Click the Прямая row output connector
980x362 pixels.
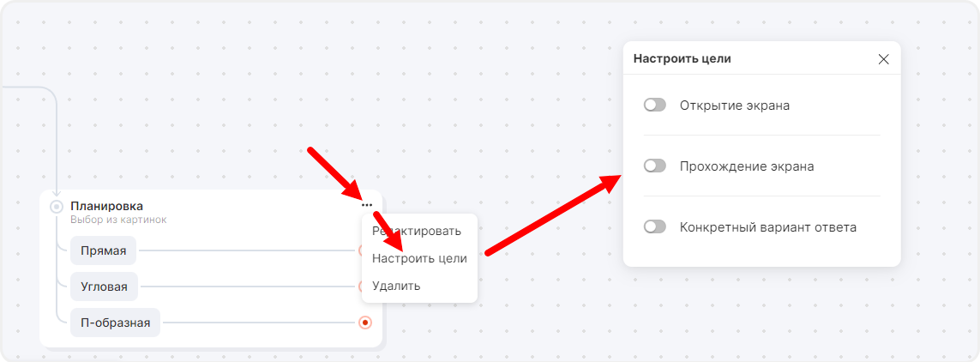click(363, 250)
